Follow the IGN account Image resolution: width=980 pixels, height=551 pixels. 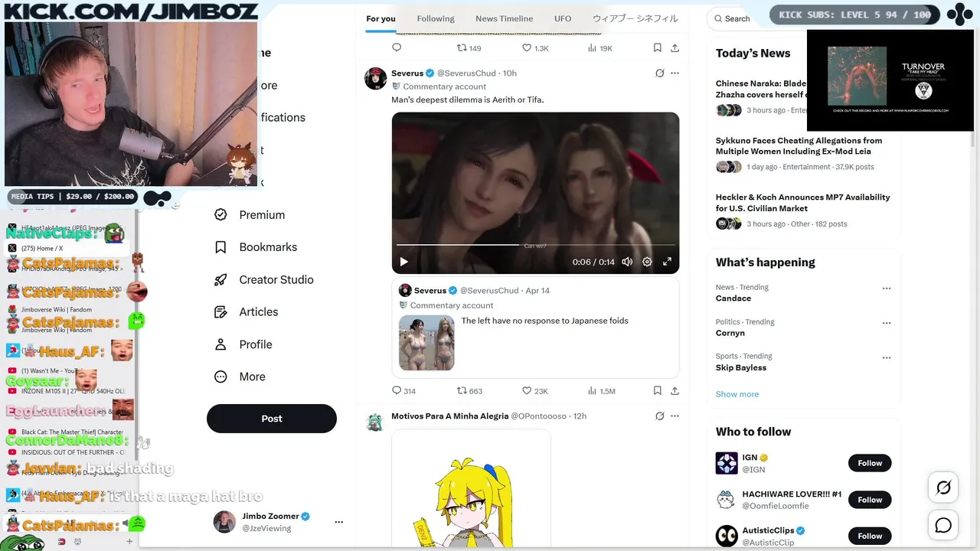[x=870, y=463]
